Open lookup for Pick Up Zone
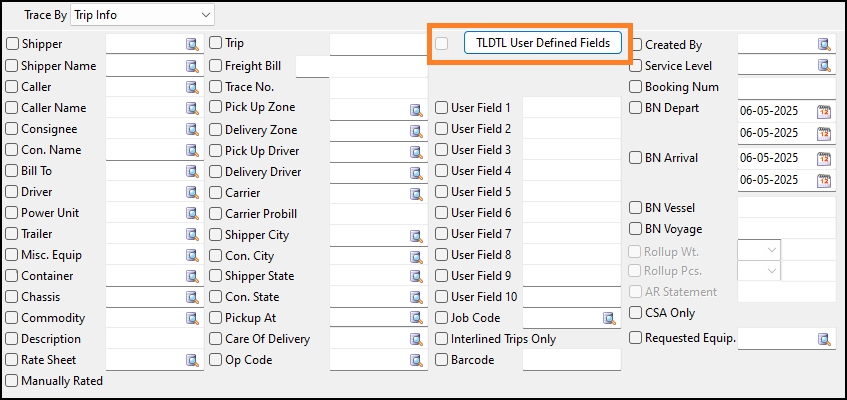Viewport: 847px width, 400px height. 416,109
